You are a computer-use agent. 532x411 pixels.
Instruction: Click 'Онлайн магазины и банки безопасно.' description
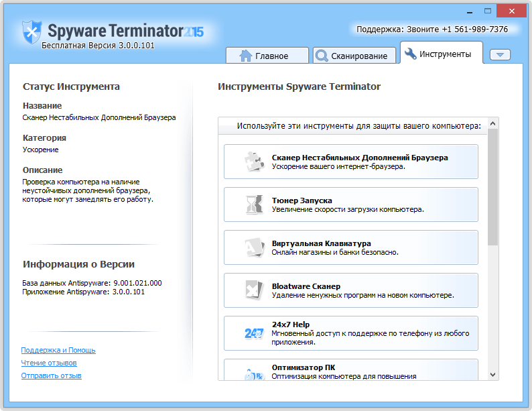pyautogui.click(x=335, y=252)
